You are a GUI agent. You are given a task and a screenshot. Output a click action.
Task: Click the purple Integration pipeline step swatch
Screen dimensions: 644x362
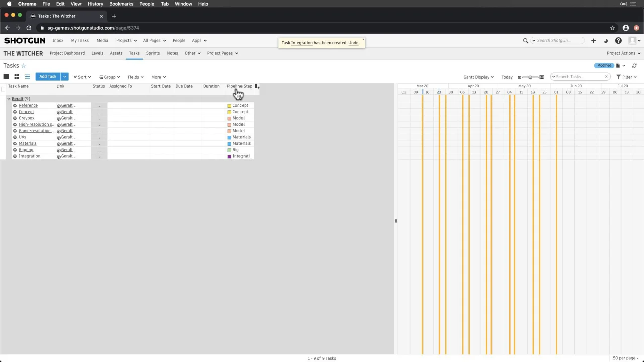pos(229,156)
